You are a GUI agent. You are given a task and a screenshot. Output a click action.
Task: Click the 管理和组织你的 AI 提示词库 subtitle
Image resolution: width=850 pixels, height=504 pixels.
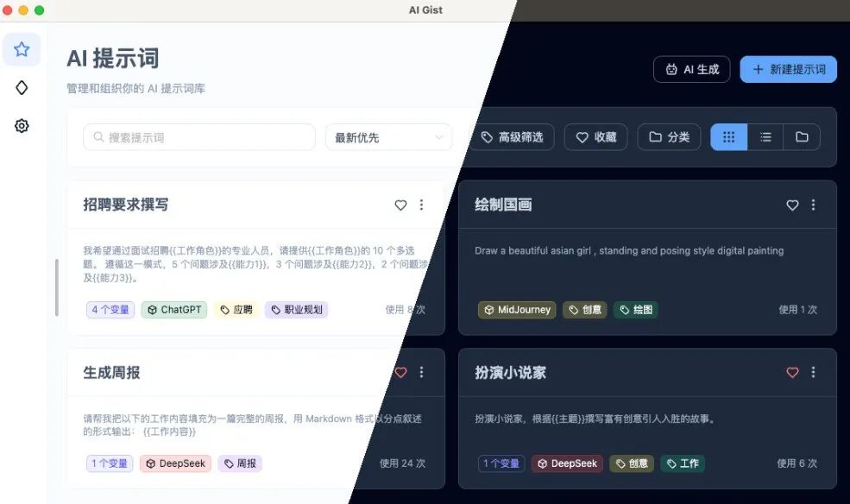(x=135, y=88)
